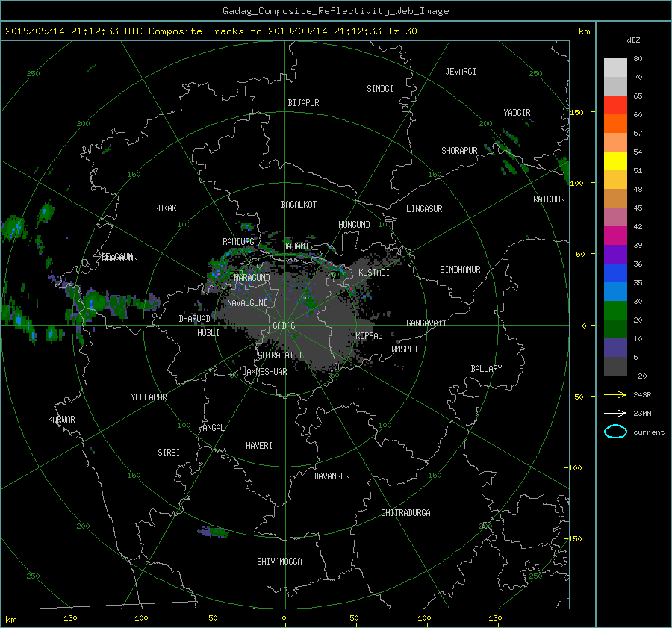Click the KARWAR city label
The image size is (672, 628).
61,419
